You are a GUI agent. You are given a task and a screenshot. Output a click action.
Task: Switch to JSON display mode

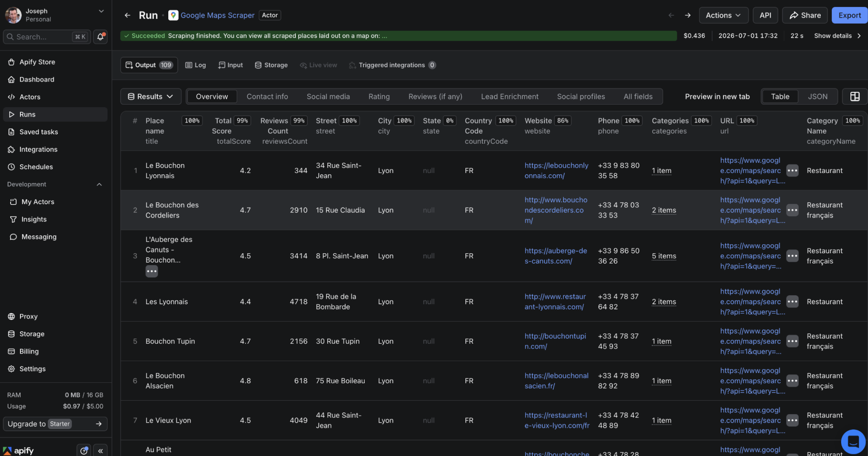point(817,96)
